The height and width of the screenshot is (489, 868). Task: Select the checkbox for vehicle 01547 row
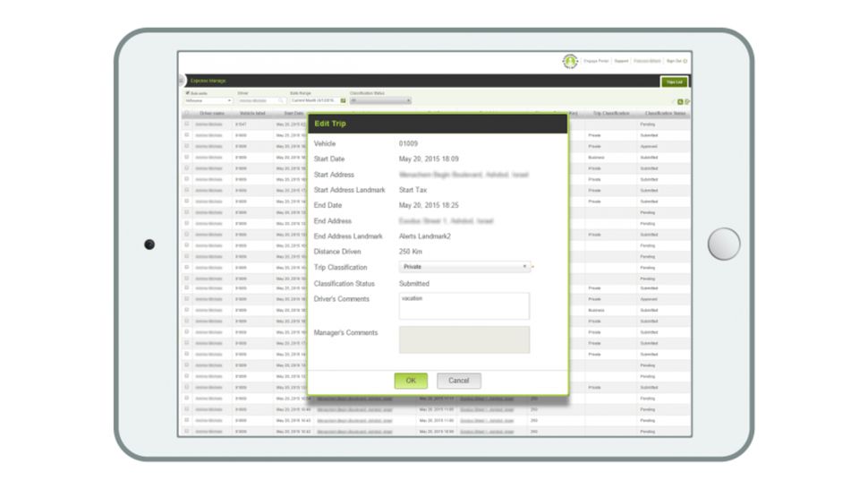click(x=186, y=124)
